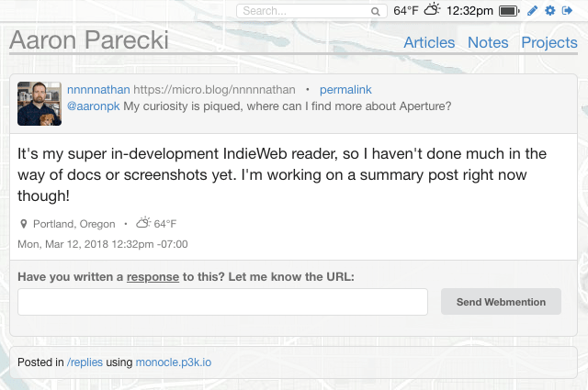
Task: Open the Projects page
Action: (x=549, y=42)
